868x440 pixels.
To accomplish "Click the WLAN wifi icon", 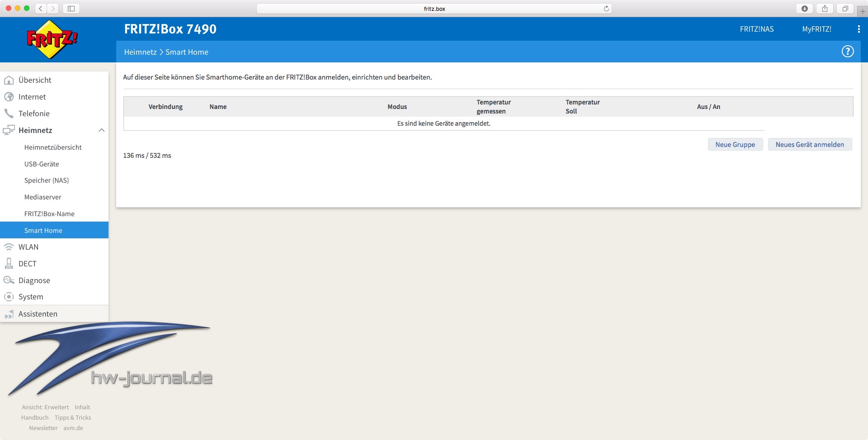I will (9, 247).
